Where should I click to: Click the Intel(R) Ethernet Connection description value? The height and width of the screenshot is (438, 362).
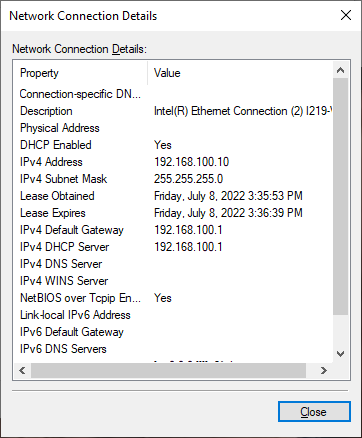point(243,111)
